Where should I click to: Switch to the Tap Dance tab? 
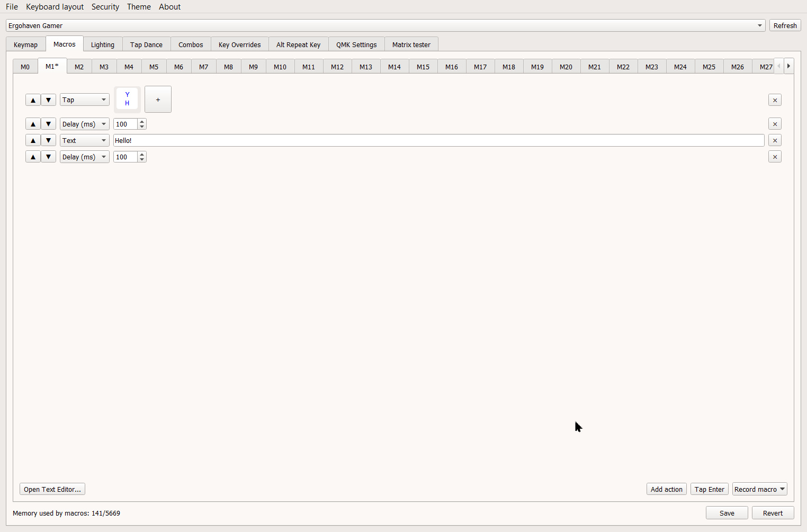click(x=146, y=45)
